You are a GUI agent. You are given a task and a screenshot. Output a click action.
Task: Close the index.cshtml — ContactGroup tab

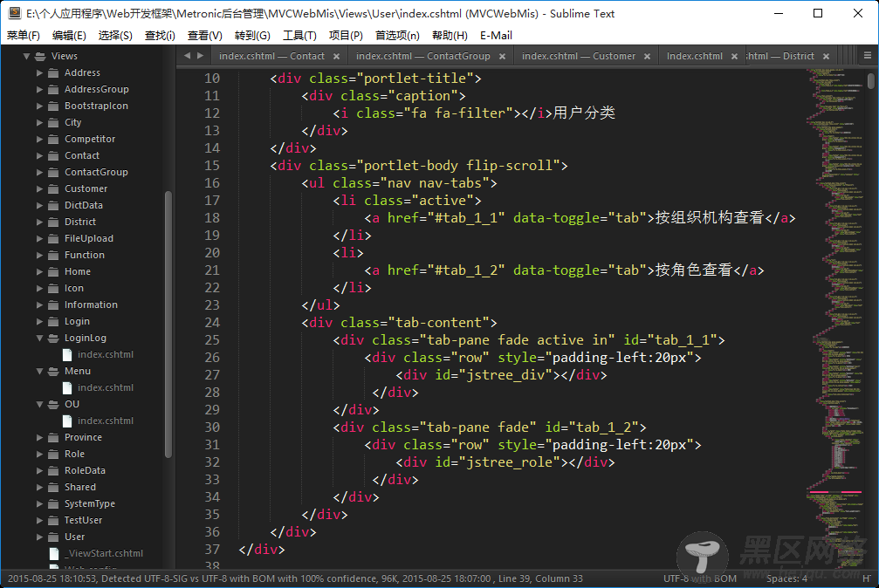tap(502, 56)
